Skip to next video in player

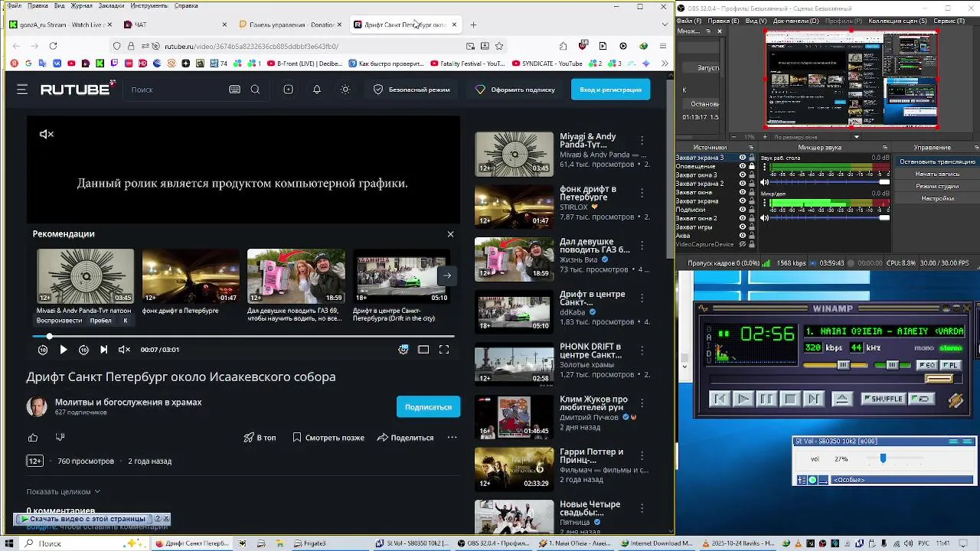click(104, 350)
